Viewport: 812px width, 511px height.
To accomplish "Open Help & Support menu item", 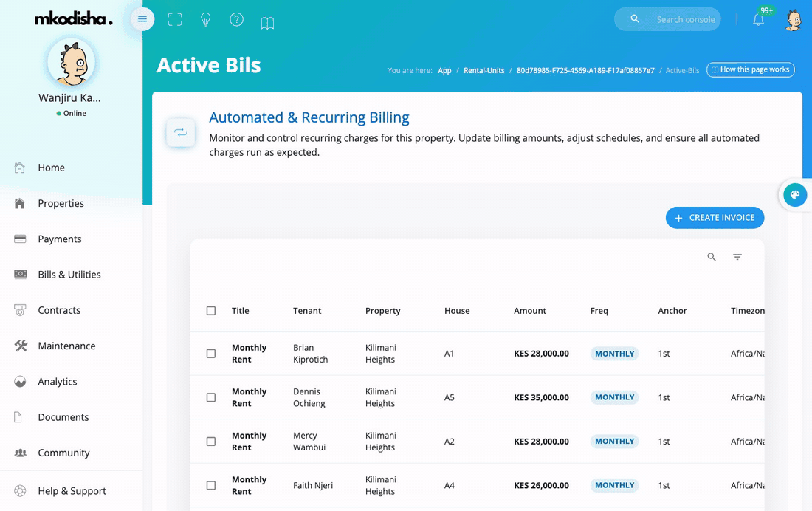I will (72, 491).
